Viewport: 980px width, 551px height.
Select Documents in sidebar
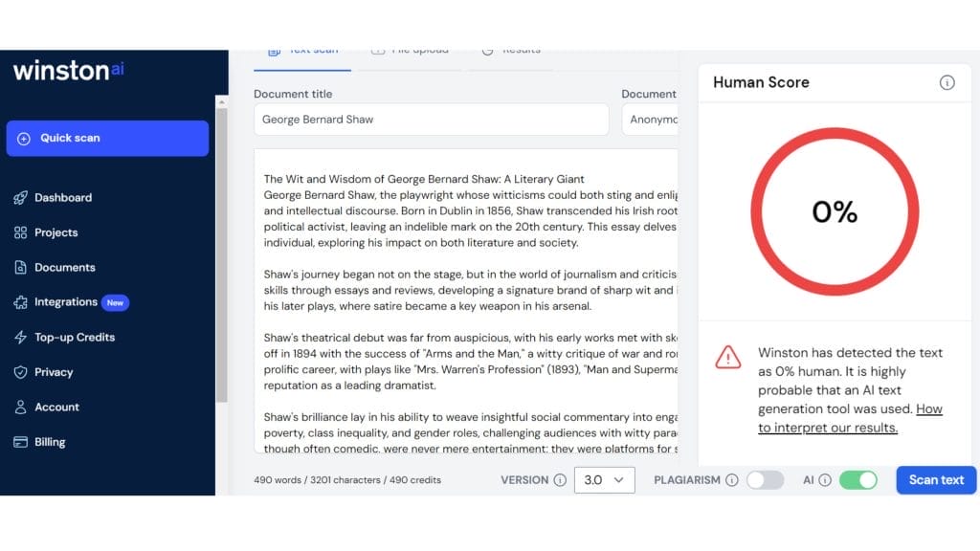coord(65,268)
